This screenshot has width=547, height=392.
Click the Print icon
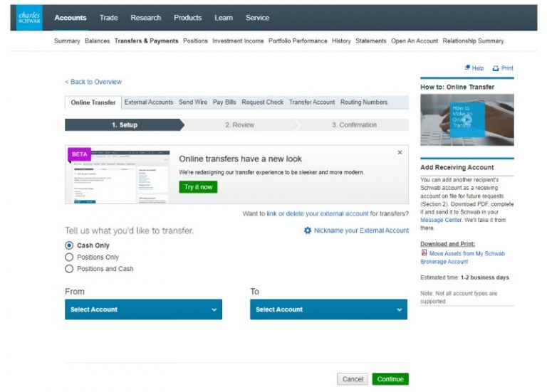(496, 68)
